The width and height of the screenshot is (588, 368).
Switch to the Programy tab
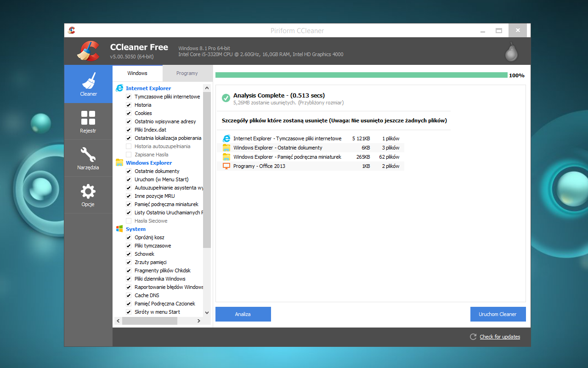click(187, 73)
